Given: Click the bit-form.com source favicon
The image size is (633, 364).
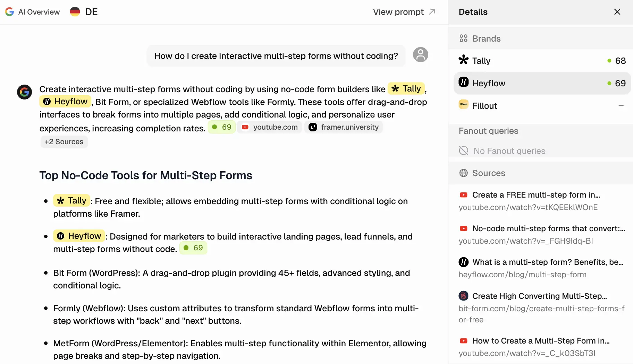Looking at the screenshot, I should tap(463, 296).
